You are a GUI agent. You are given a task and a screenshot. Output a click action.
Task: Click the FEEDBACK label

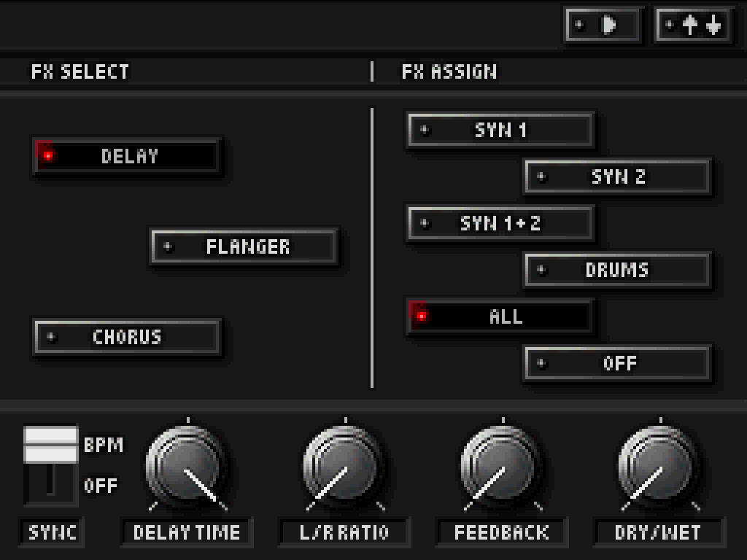502,532
